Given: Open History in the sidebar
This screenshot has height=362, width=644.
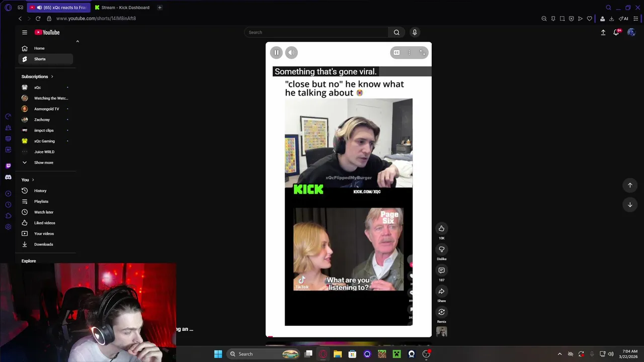Looking at the screenshot, I should [46, 191].
